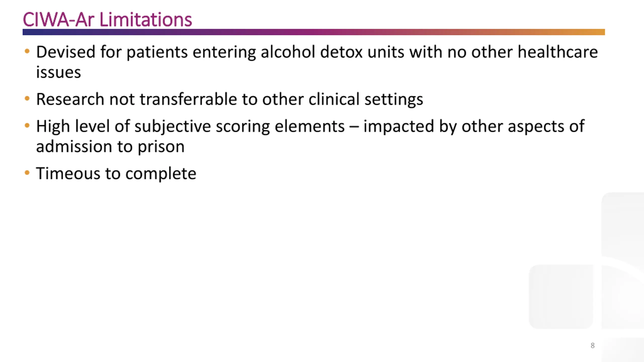Select the "admission to prison" line
Viewport: 644px width, 362px height.
[x=110, y=147]
